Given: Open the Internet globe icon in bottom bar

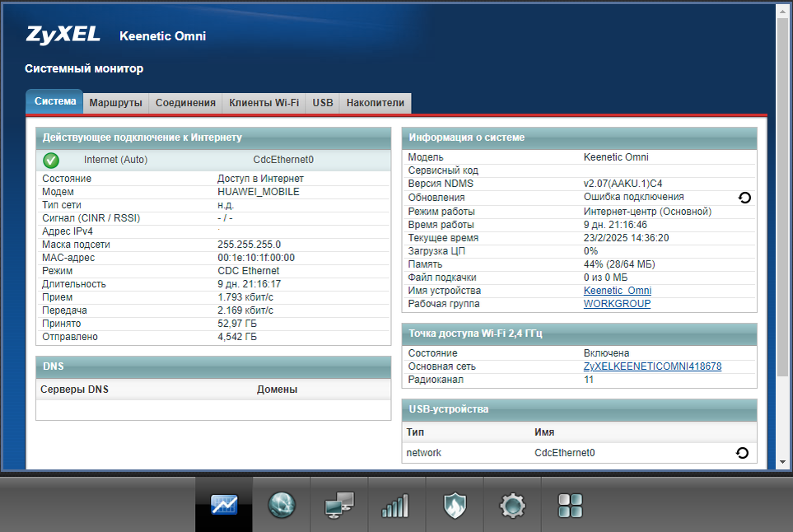Looking at the screenshot, I should (282, 505).
